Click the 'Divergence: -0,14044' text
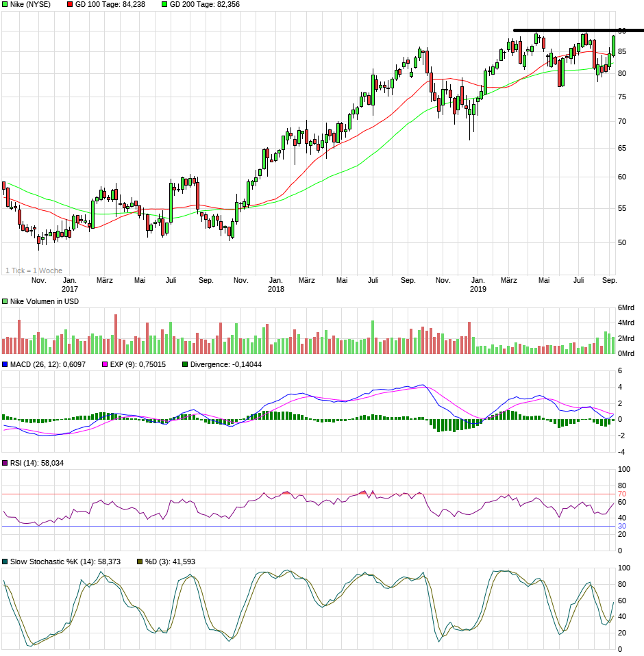Image resolution: width=644 pixels, height=656 pixels. tap(226, 365)
